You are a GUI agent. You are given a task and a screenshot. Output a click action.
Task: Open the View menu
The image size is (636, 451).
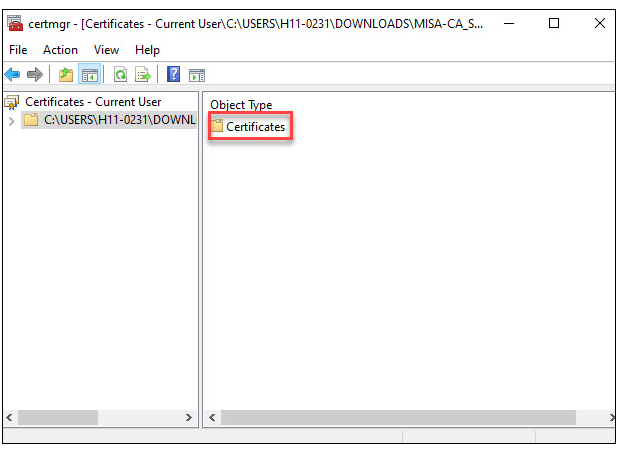click(106, 50)
